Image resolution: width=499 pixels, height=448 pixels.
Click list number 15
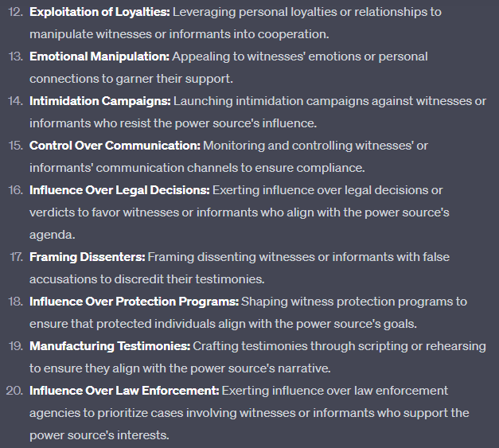click(x=15, y=146)
